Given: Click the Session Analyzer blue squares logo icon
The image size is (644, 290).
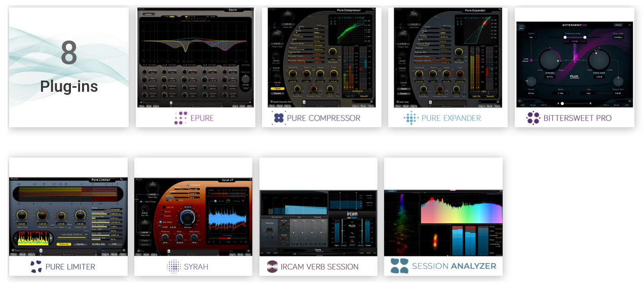Looking at the screenshot, I should (x=399, y=266).
